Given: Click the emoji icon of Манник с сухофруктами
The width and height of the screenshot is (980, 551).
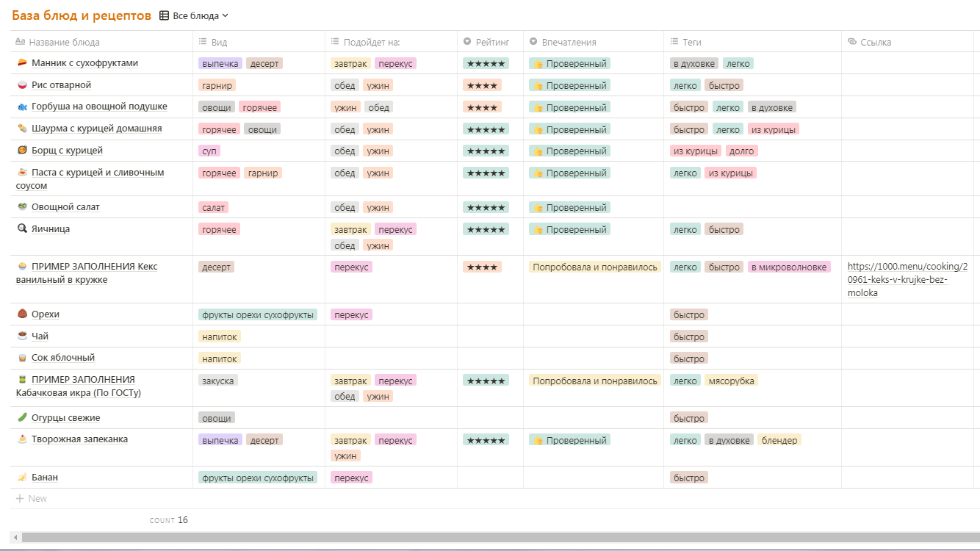Looking at the screenshot, I should click(22, 63).
